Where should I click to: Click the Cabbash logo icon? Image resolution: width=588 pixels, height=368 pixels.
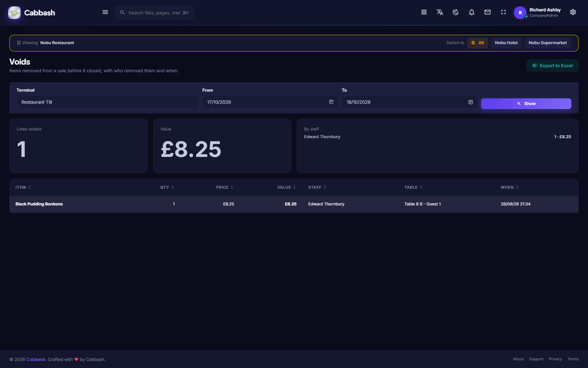click(x=14, y=13)
